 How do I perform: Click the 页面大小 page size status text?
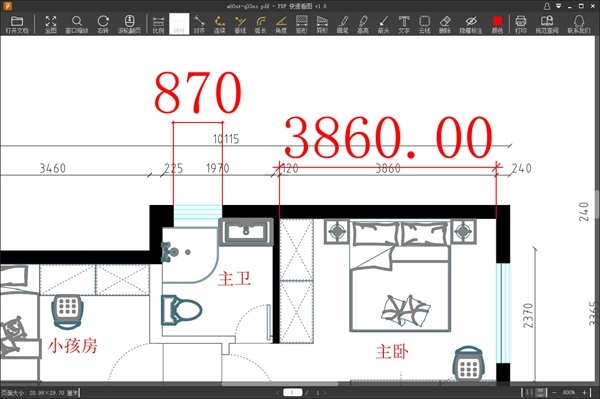tap(39, 393)
